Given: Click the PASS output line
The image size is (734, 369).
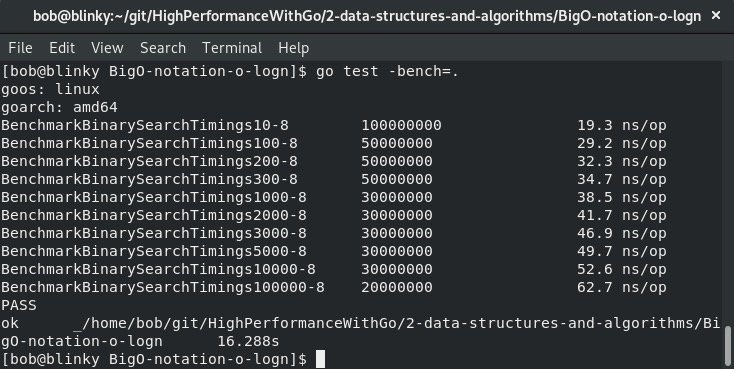Looking at the screenshot, I should (19, 305).
